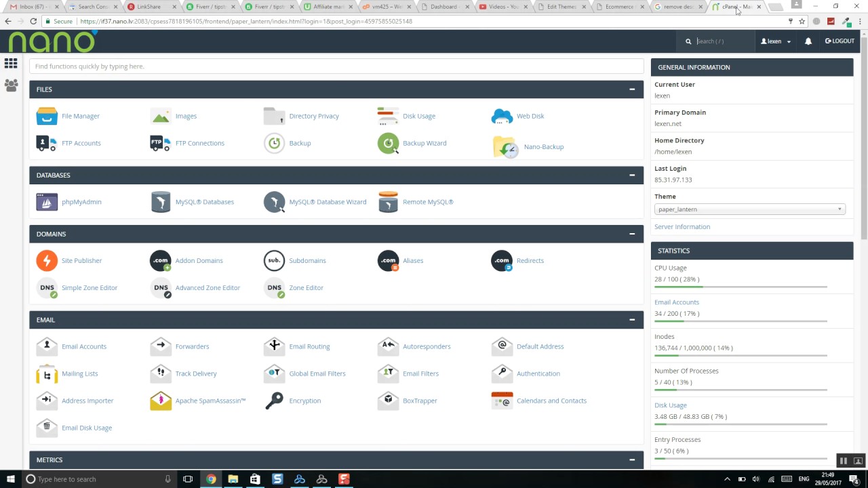Open the lexen user menu
This screenshot has width=868, height=488.
coord(776,41)
